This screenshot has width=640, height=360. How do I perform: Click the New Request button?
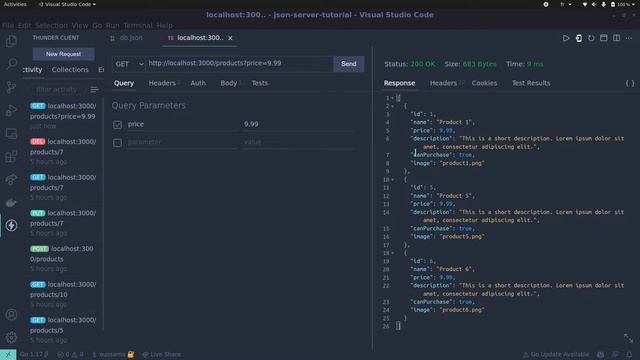pyautogui.click(x=63, y=54)
